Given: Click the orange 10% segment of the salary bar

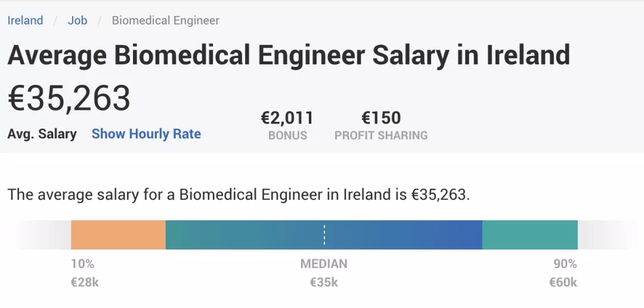Looking at the screenshot, I should coord(118,235).
